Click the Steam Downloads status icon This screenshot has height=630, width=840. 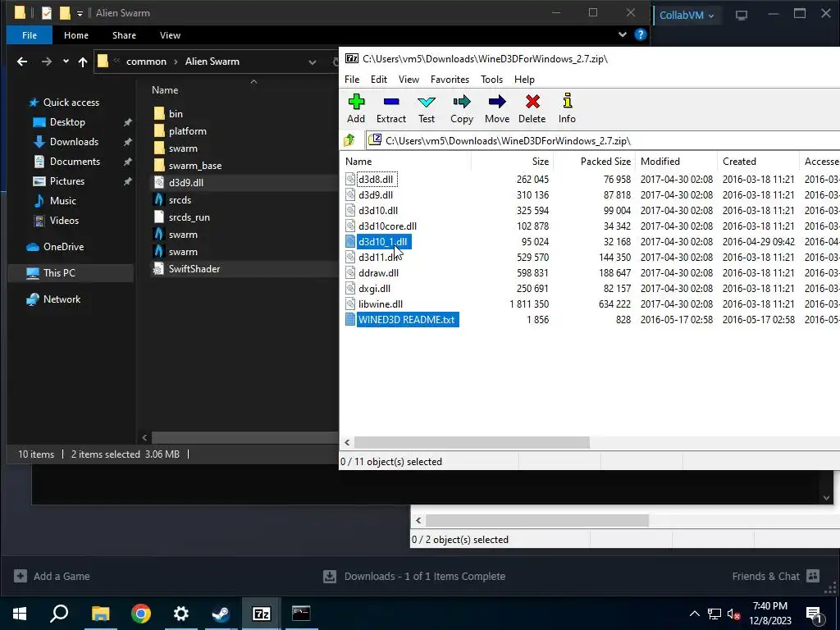[x=330, y=577]
